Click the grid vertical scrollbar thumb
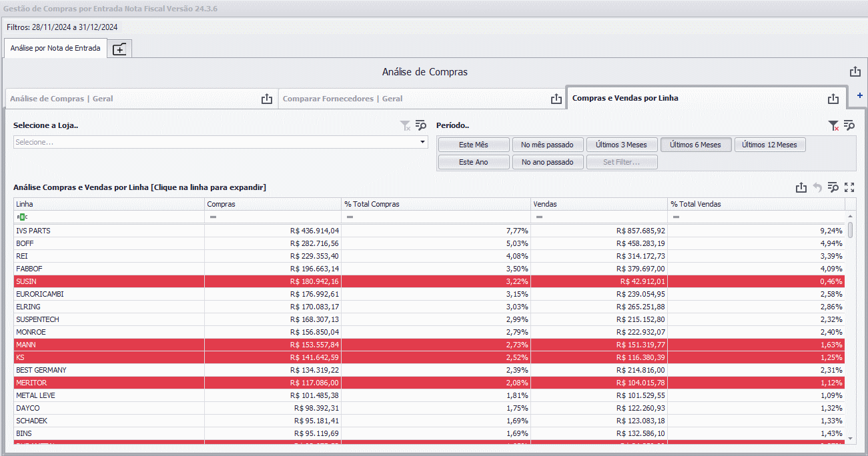 [x=850, y=230]
